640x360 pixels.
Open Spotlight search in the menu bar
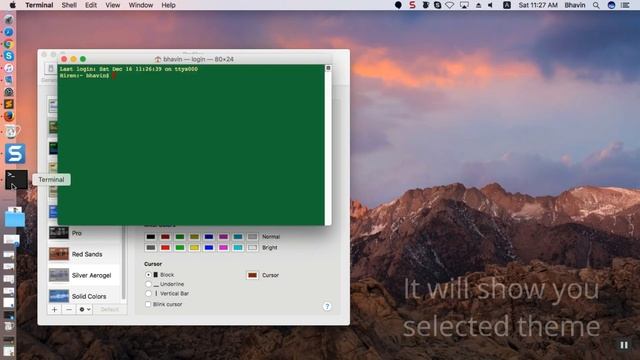596,5
